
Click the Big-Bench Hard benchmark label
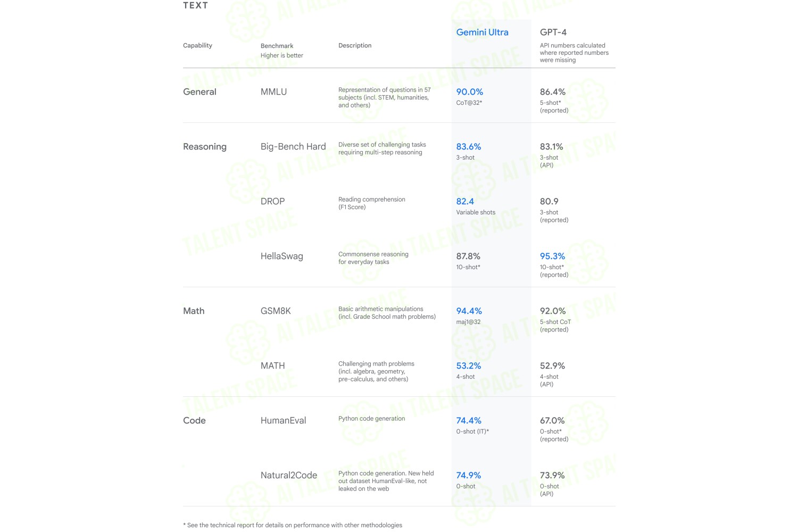click(293, 147)
